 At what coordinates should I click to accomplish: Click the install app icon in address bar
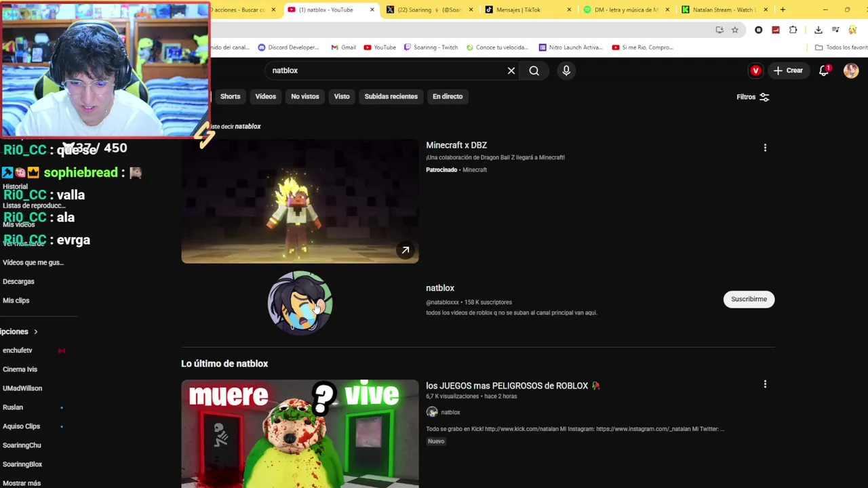[x=719, y=30]
